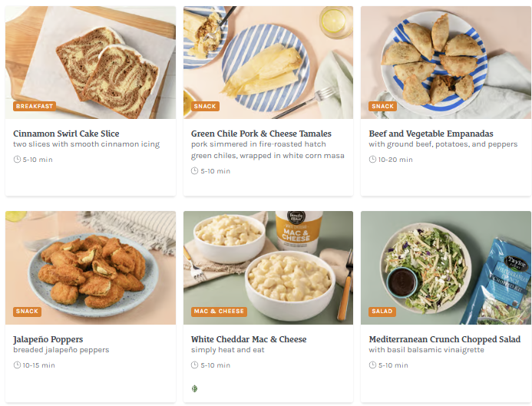This screenshot has height=406, width=532.
Task: Click clock icon on Mediterranean Crunch Chopped Salad
Action: 372,365
